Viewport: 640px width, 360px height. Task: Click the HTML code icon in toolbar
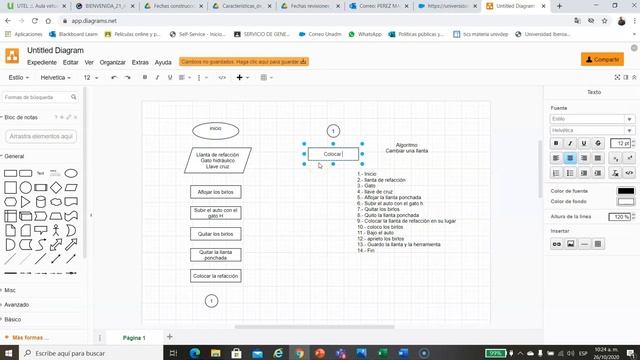coord(222,78)
